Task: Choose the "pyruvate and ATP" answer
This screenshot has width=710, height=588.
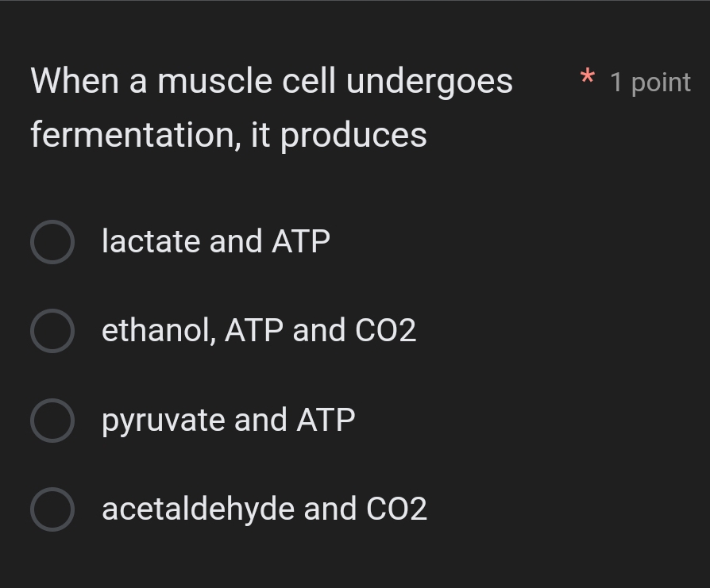Action: click(x=52, y=420)
